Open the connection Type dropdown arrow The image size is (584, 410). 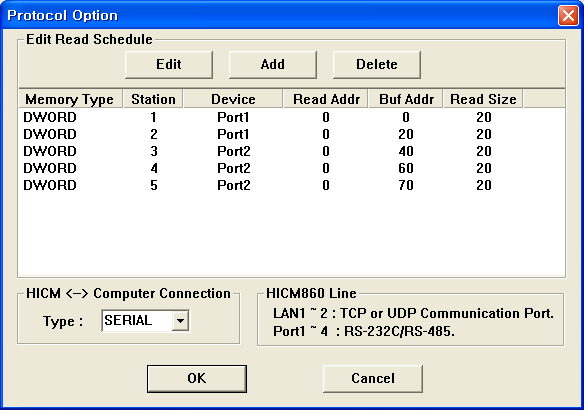[x=180, y=321]
